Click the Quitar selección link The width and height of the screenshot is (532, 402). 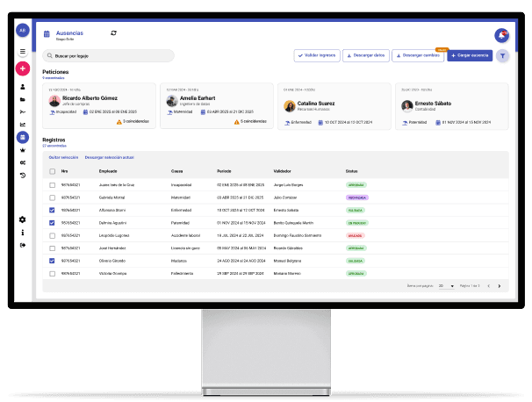click(63, 156)
